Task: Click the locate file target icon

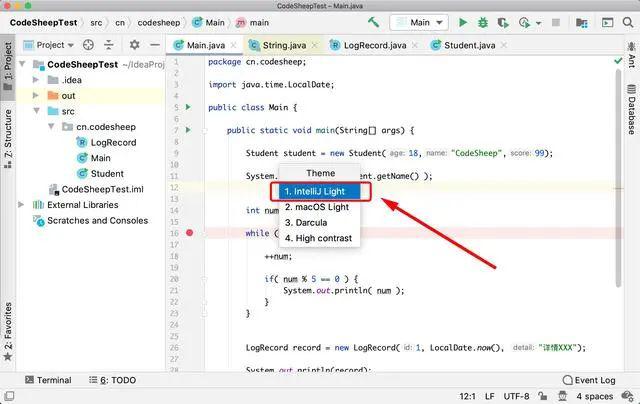Action: 88,45
